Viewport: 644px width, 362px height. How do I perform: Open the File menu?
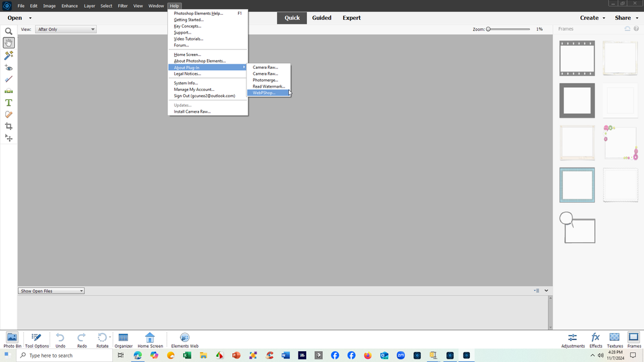[21, 6]
